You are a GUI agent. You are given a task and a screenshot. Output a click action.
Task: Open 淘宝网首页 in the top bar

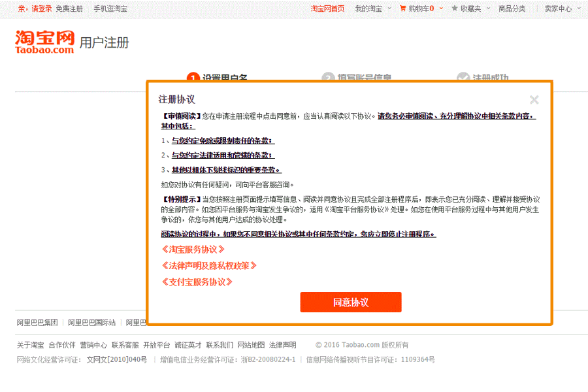(x=327, y=8)
